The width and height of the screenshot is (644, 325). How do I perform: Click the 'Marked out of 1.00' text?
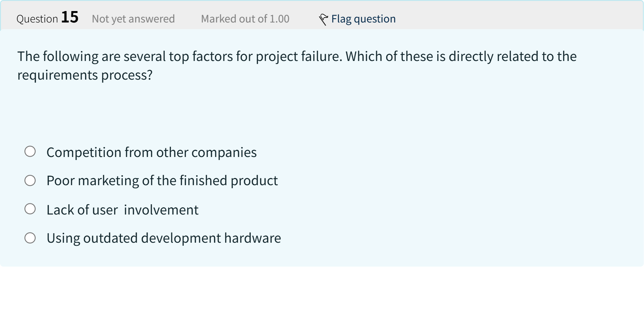(x=245, y=19)
